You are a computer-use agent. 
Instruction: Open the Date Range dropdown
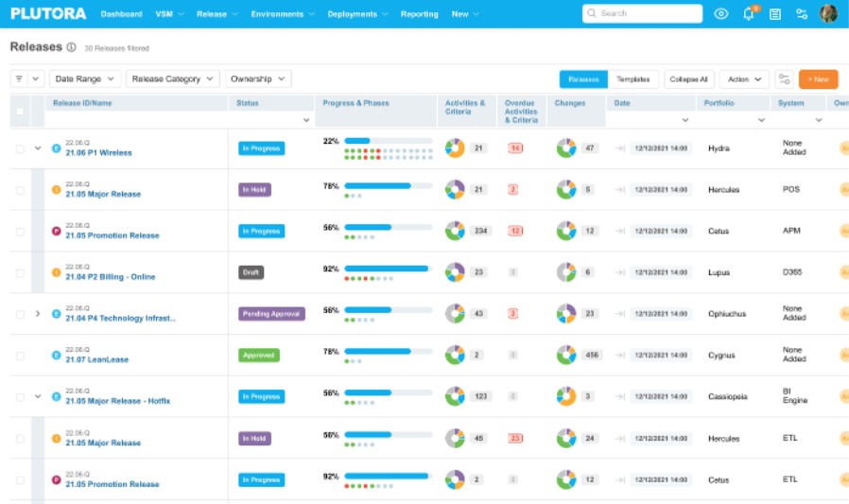pyautogui.click(x=85, y=79)
